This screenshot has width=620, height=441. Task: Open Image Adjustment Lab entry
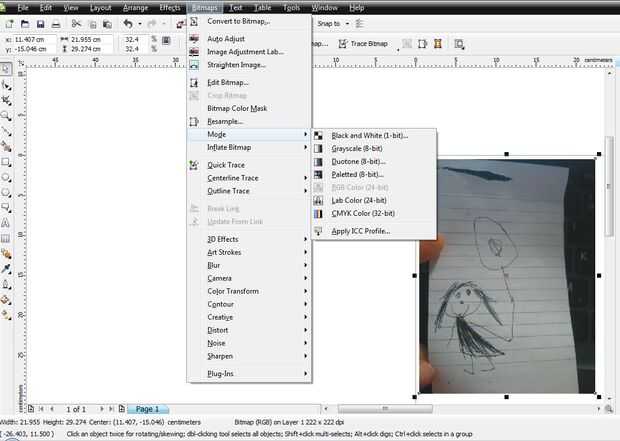coord(249,52)
